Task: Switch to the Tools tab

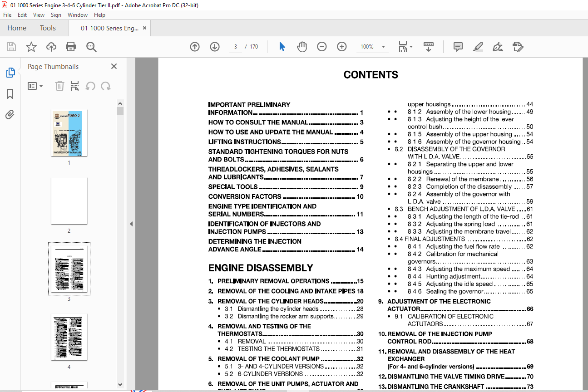Action: pos(48,28)
